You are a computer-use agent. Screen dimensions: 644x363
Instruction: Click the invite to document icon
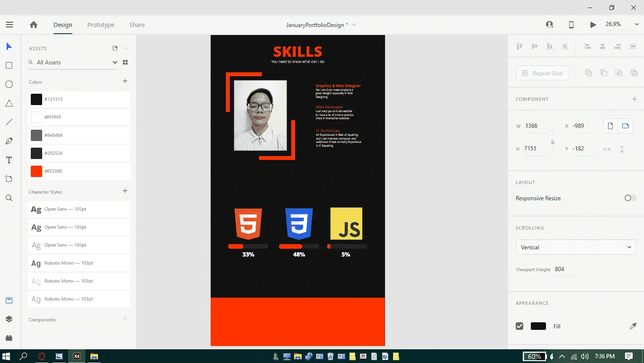click(x=549, y=25)
